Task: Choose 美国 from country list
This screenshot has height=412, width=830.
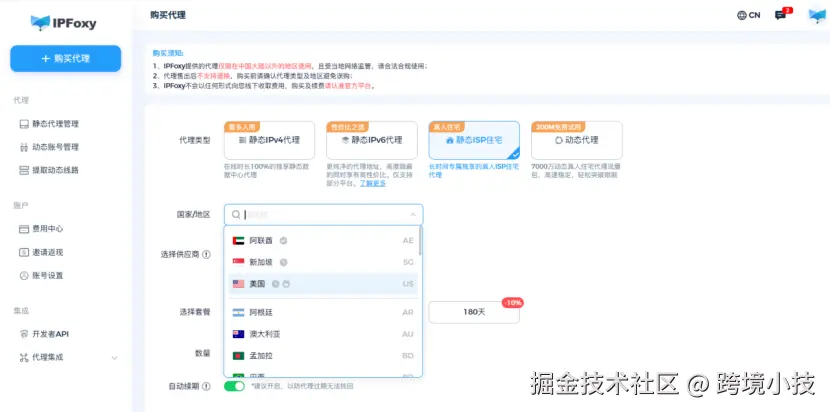Action: pos(323,284)
